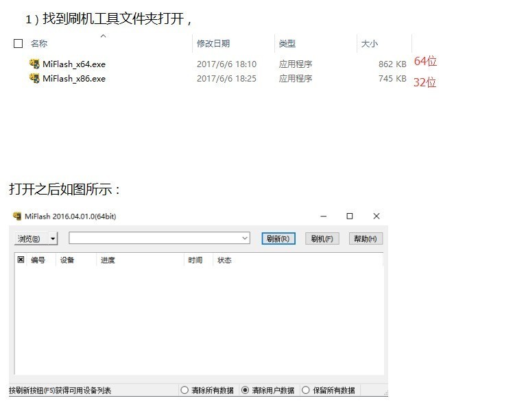Toggle the device list select-all checkbox beside 编号

[x=21, y=260]
